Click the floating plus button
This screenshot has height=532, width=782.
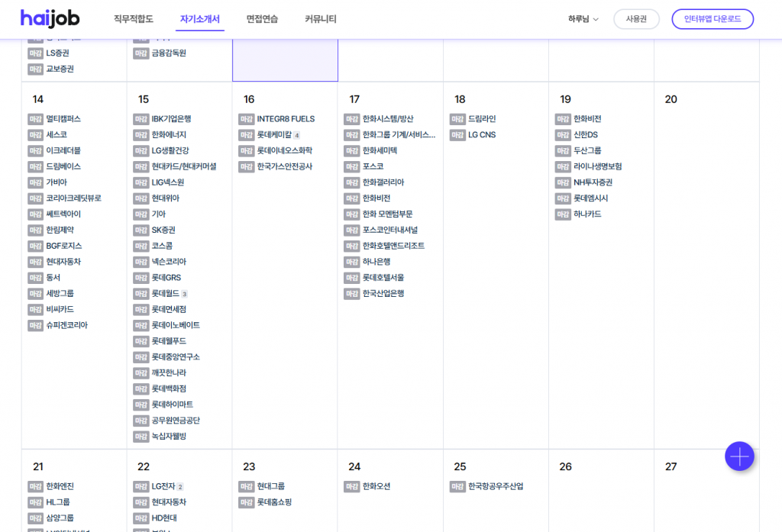pos(739,456)
